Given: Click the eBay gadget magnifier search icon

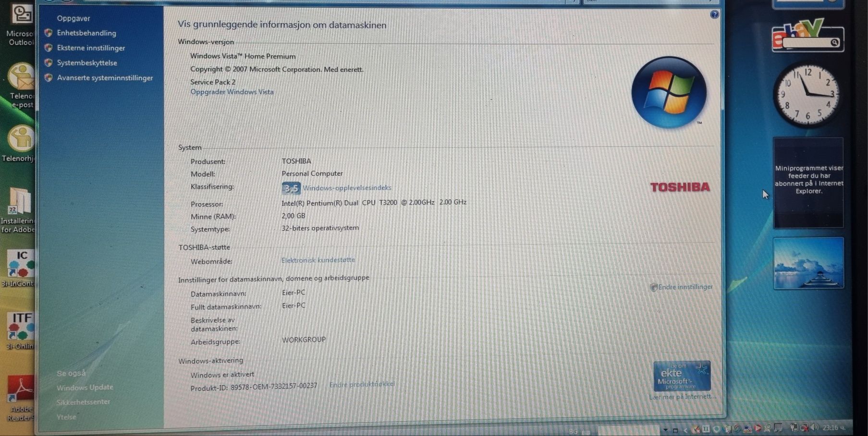Looking at the screenshot, I should click(x=835, y=43).
